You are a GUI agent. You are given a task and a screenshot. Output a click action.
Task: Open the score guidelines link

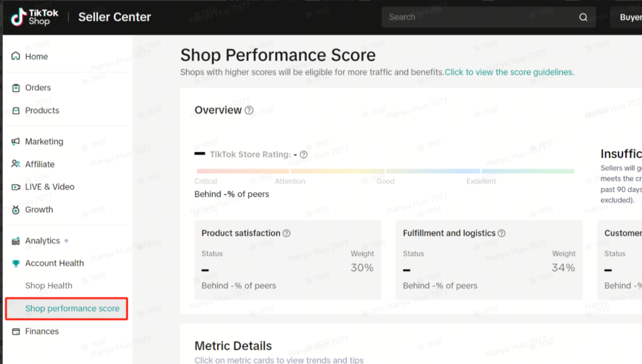click(x=510, y=72)
